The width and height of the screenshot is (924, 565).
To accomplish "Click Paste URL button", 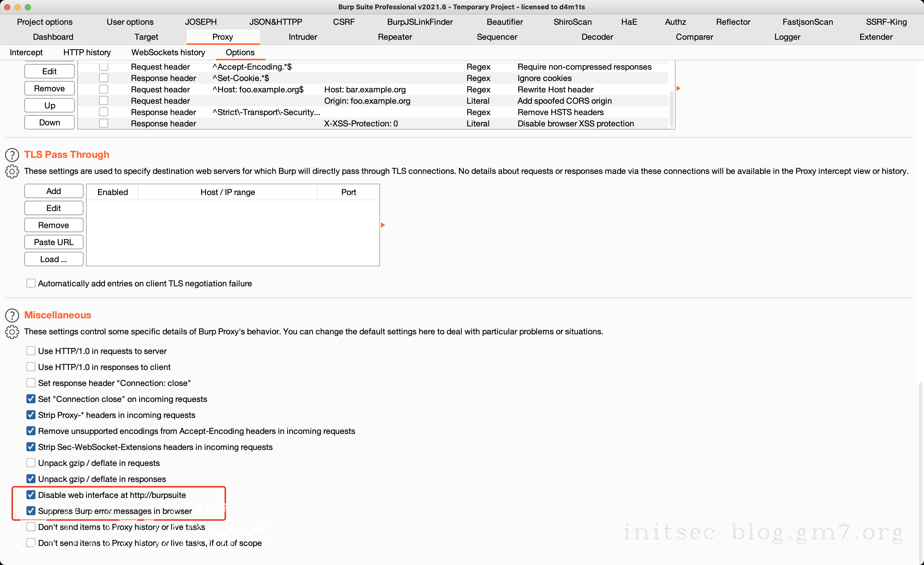I will (x=54, y=242).
